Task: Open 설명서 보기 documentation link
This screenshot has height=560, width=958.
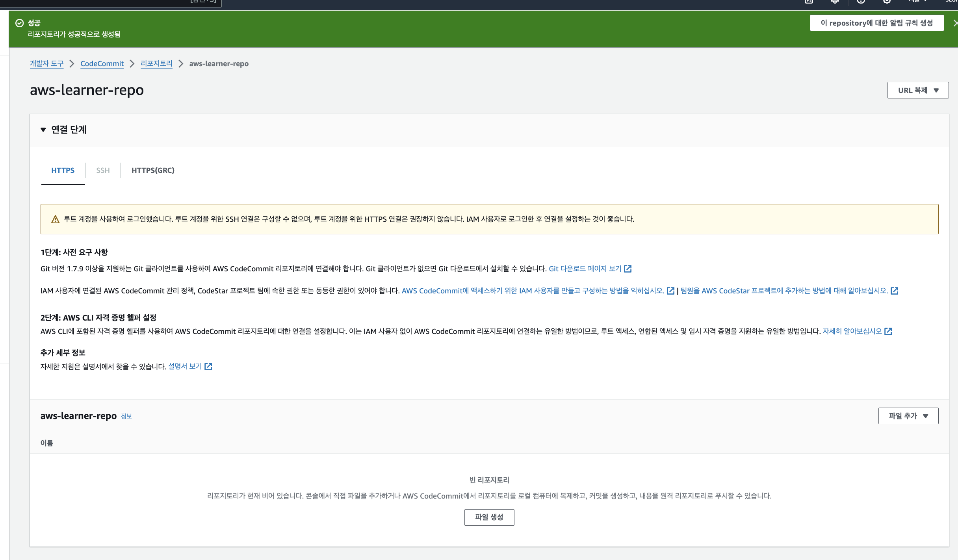Action: pyautogui.click(x=185, y=366)
